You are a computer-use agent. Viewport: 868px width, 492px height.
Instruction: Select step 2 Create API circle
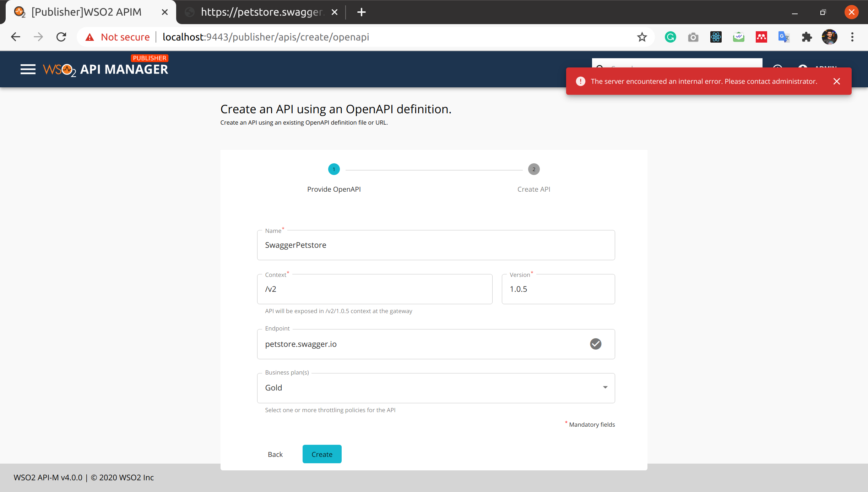tap(533, 169)
